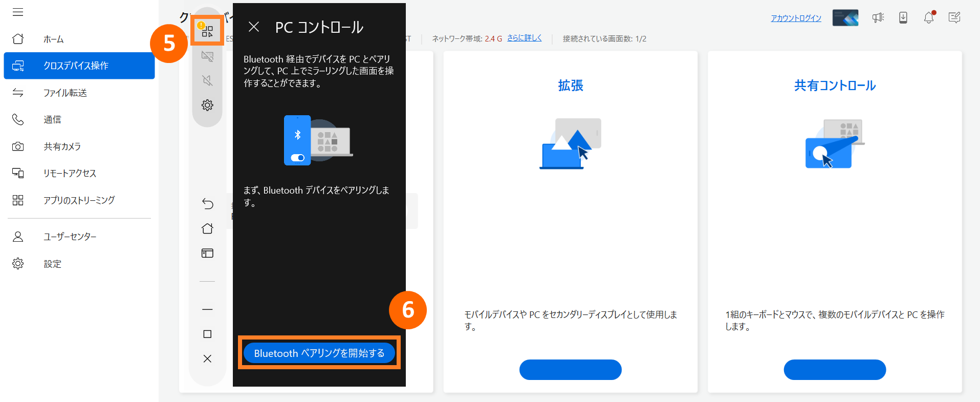
Task: Toggle the muted speaker icon
Action: click(207, 80)
